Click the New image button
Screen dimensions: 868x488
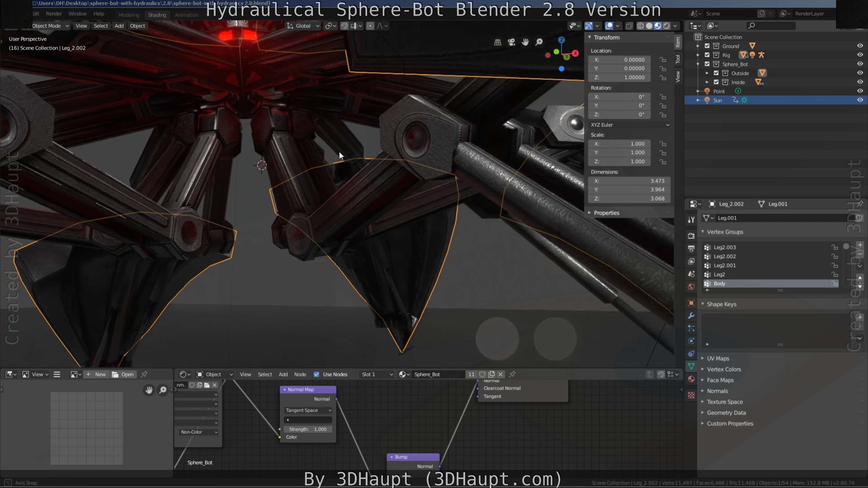click(96, 374)
